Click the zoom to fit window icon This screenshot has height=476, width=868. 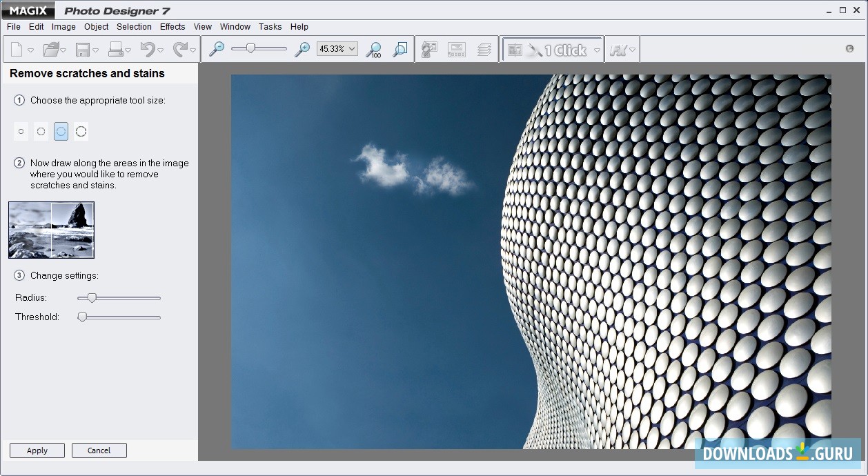(x=400, y=50)
